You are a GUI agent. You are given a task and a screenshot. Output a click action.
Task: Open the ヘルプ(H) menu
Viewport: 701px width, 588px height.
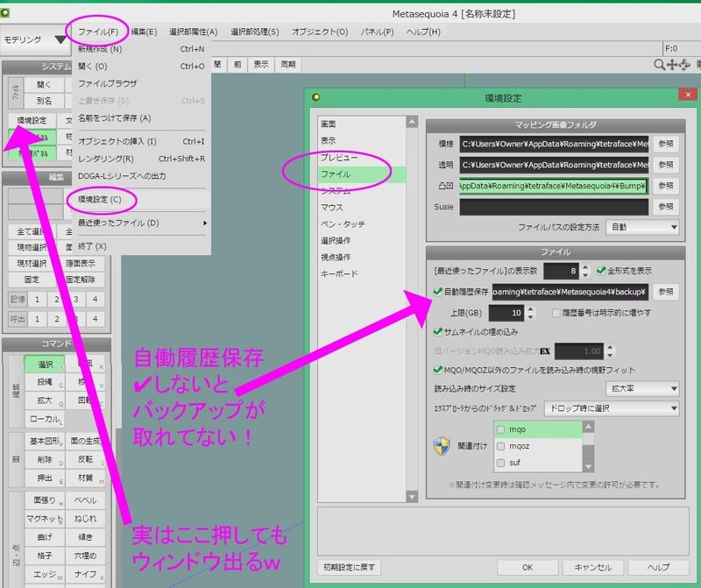point(423,32)
